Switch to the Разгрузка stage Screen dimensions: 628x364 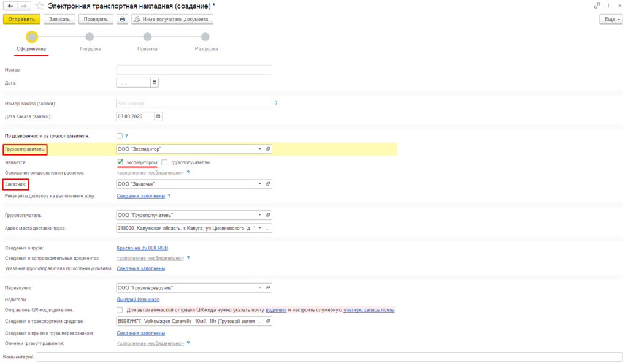pyautogui.click(x=205, y=37)
